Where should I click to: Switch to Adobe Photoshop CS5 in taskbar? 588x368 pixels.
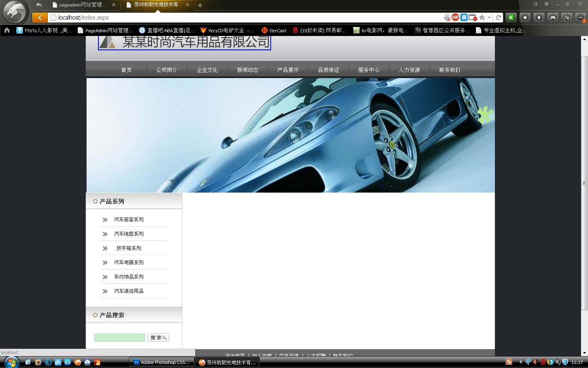tap(161, 362)
